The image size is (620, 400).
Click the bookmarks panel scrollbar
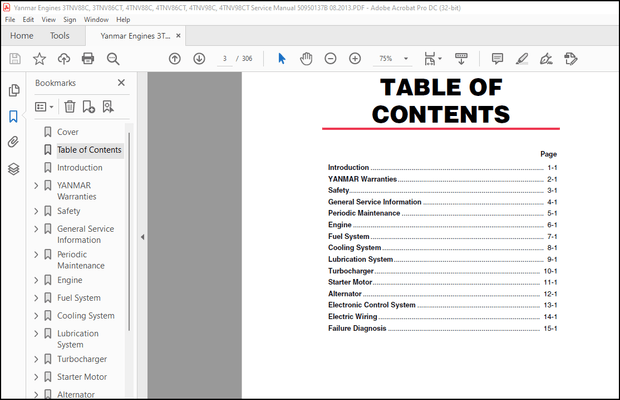[129, 232]
